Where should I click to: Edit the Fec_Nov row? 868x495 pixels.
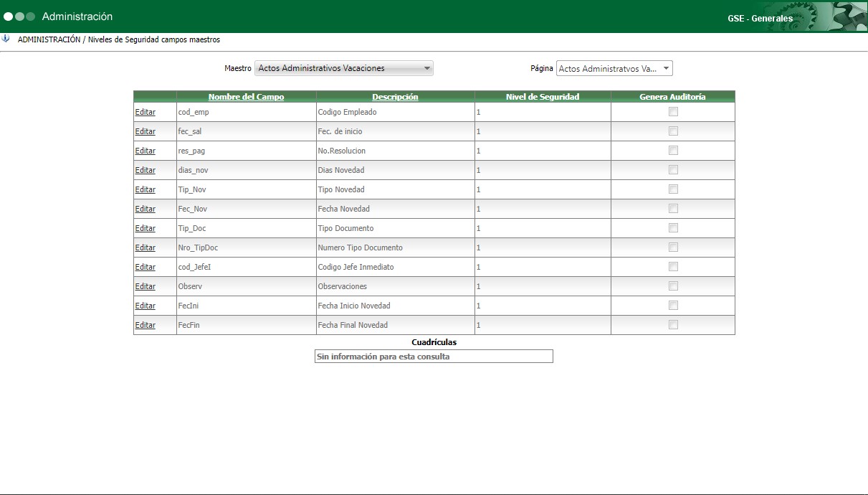point(146,209)
